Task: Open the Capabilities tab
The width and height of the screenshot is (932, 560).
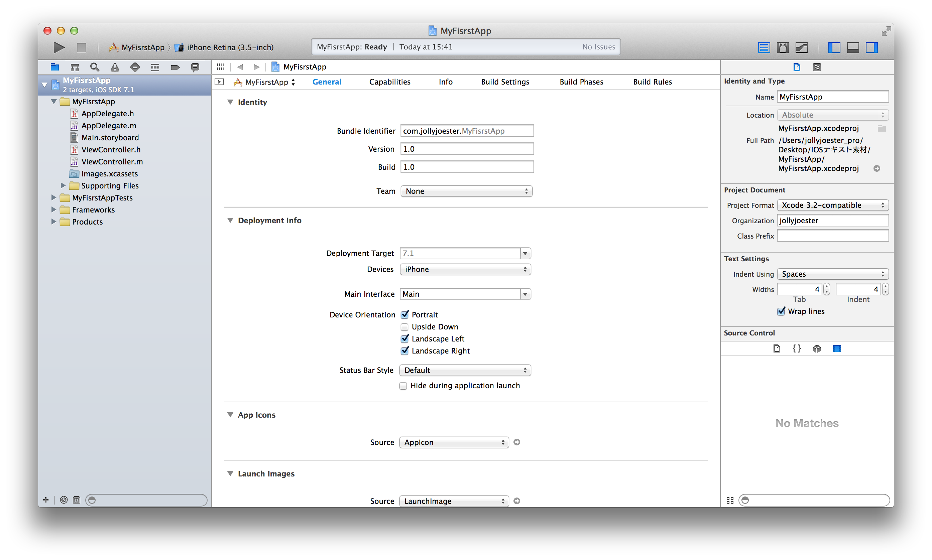Action: [389, 82]
